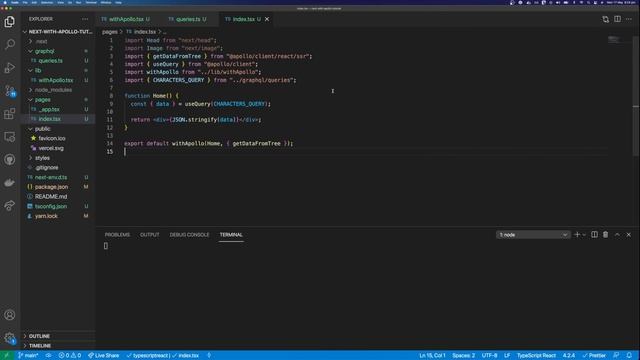
Task: Switch to queries.ts tab
Action: (x=188, y=19)
